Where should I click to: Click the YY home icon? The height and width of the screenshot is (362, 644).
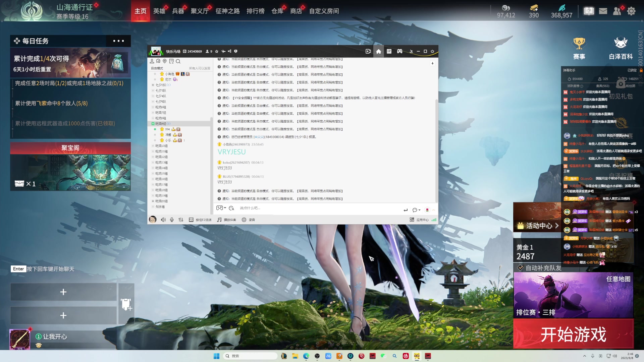pos(379,51)
